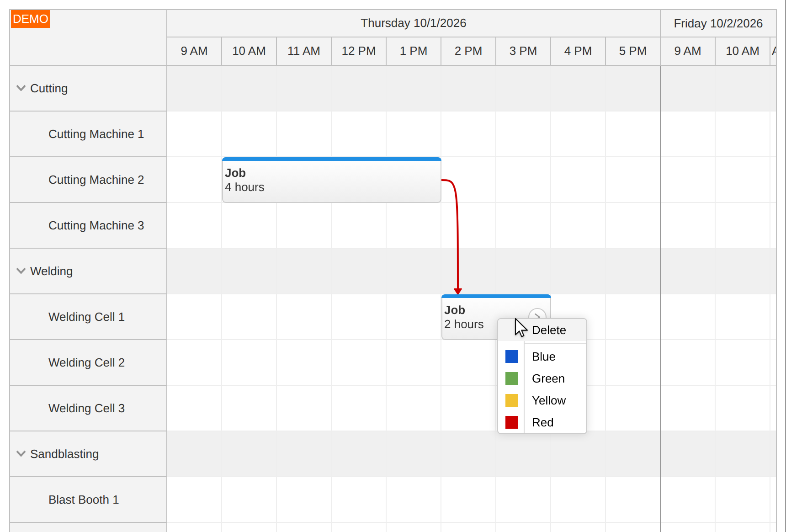This screenshot has height=532, width=786.
Task: Select Blue in the context menu
Action: pyautogui.click(x=542, y=356)
